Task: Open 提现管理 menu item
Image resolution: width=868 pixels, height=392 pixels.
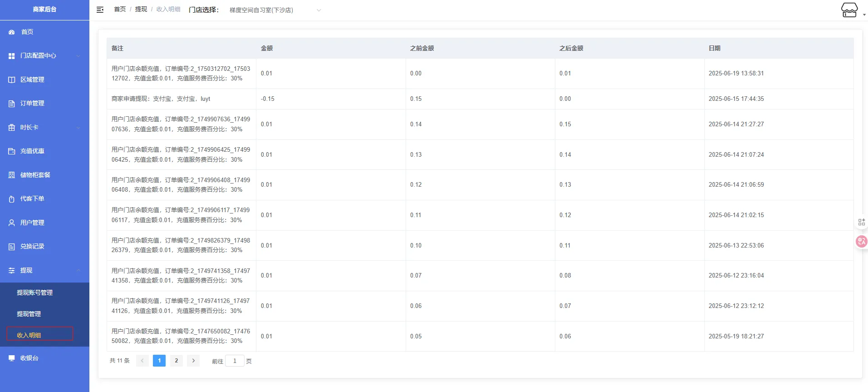Action: click(x=29, y=314)
